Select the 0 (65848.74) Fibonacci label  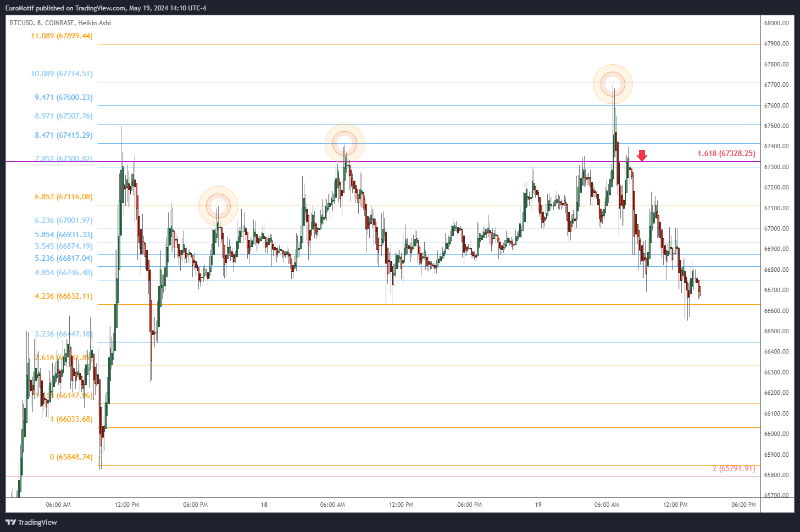pos(71,457)
